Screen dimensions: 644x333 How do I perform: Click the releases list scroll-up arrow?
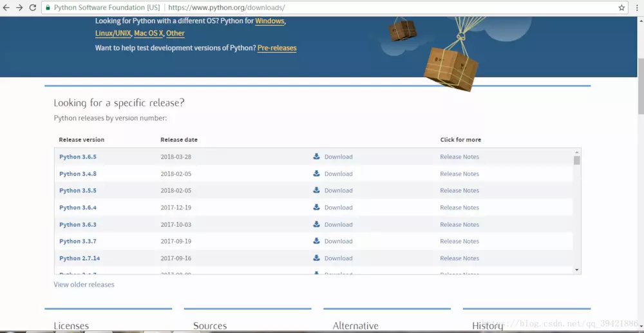tap(576, 152)
